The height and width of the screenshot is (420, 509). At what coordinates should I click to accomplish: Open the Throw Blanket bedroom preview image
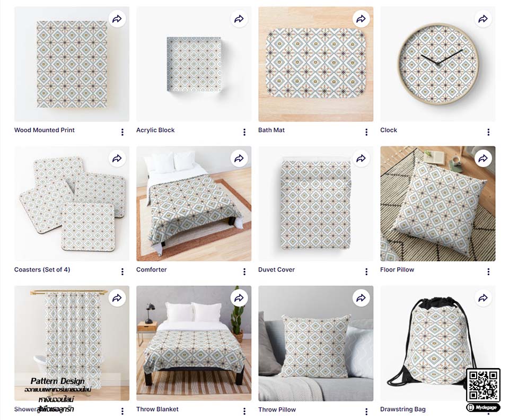click(x=194, y=343)
